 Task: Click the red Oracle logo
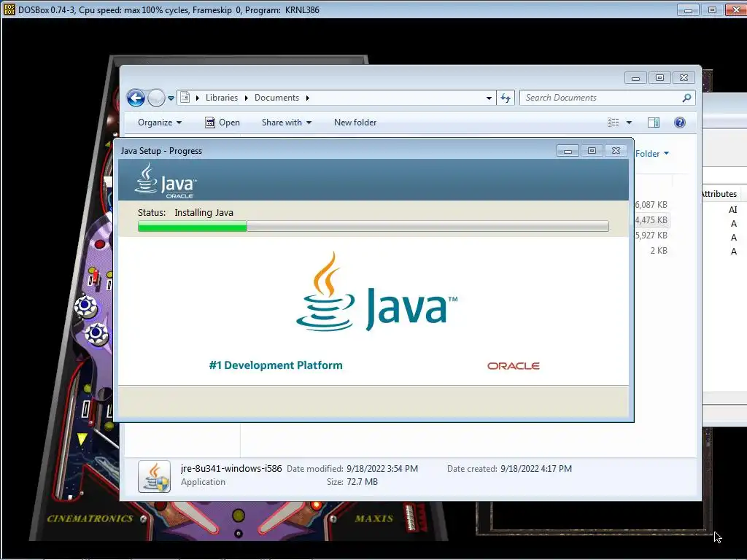[x=513, y=366]
